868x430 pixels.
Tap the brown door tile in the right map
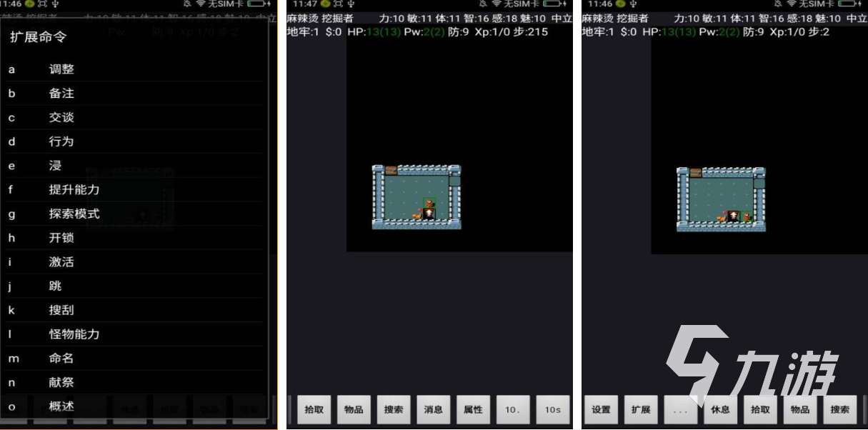tap(696, 172)
